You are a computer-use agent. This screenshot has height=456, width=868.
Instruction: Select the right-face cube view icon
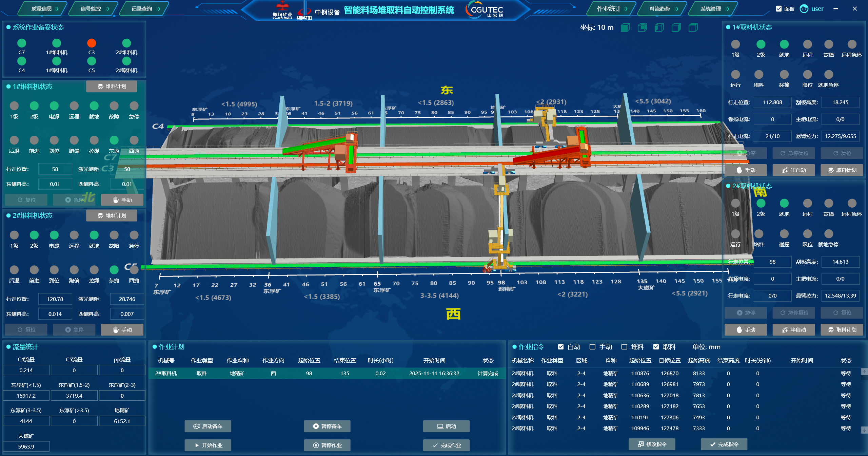[676, 27]
